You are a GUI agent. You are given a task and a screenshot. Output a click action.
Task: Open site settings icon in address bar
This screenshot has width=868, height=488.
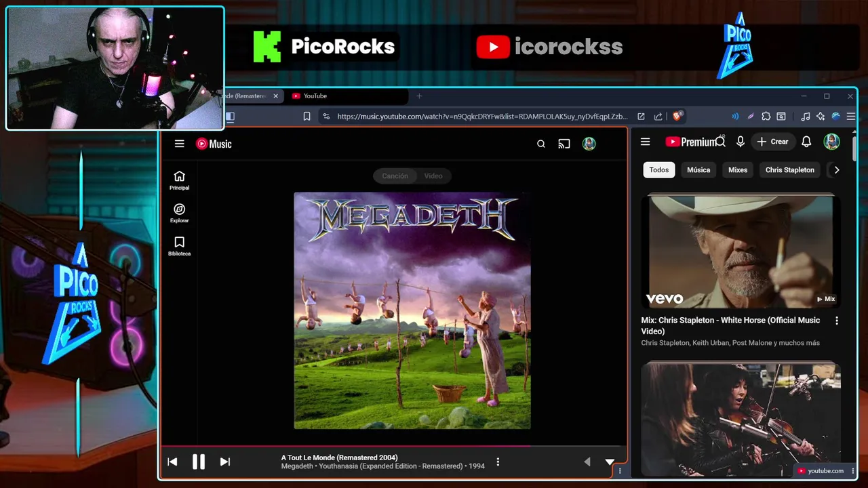coord(326,117)
